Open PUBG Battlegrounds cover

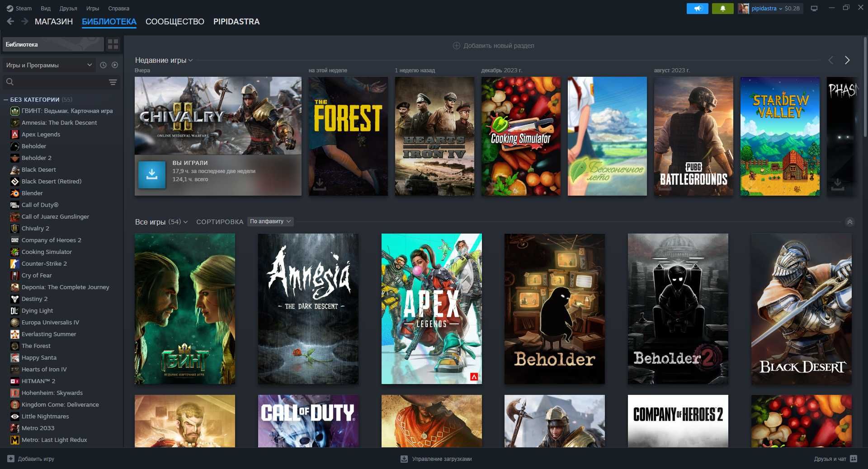(693, 136)
